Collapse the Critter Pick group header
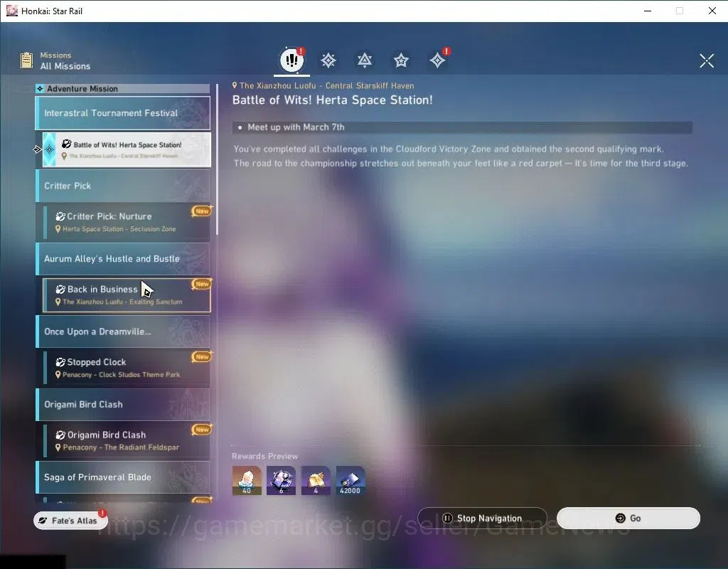The width and height of the screenshot is (728, 569). tap(123, 186)
